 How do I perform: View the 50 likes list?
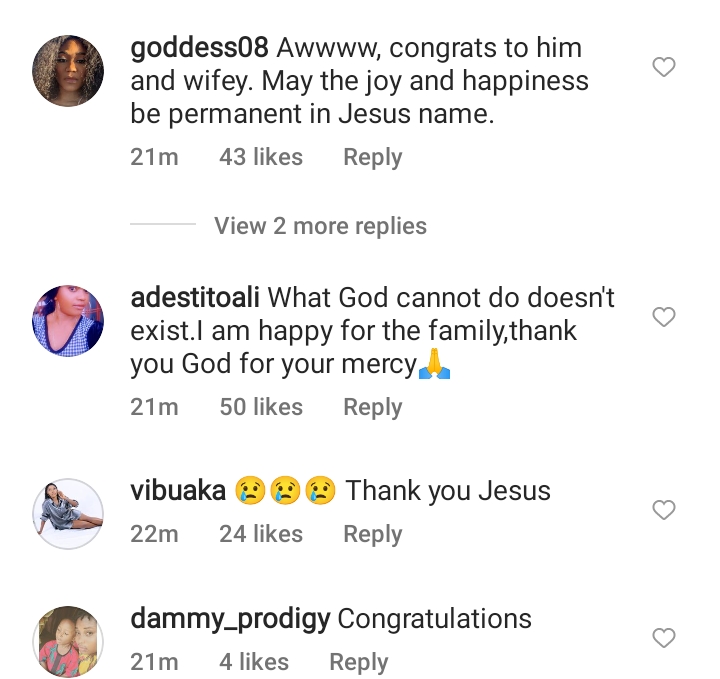pos(260,407)
